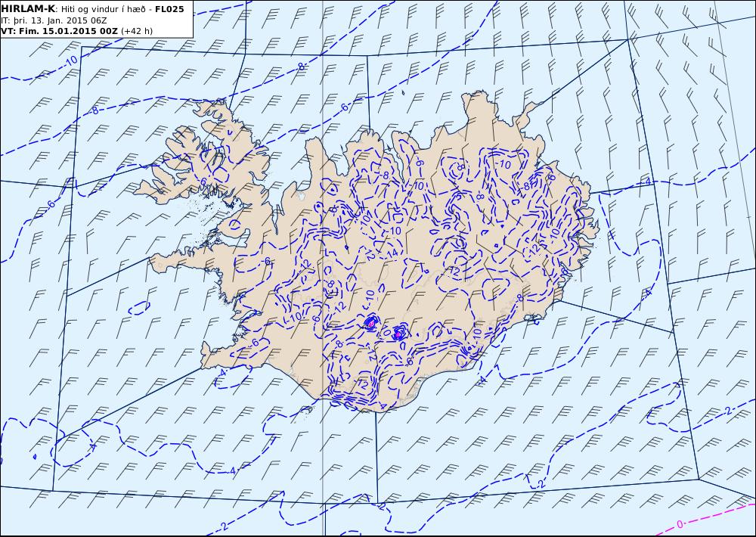Viewport: 756px width, 537px height.
Task: Click the magenta "0" isotherm label
Action: click(680, 524)
